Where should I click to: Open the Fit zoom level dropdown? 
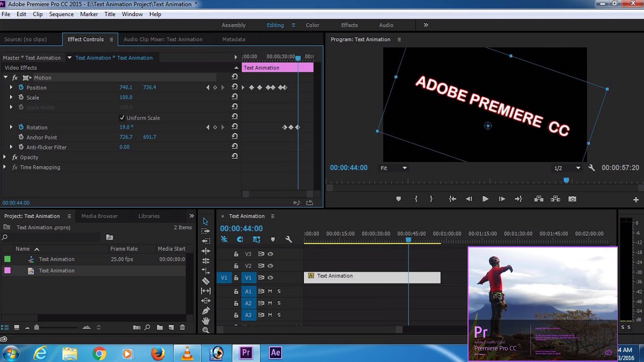[394, 168]
